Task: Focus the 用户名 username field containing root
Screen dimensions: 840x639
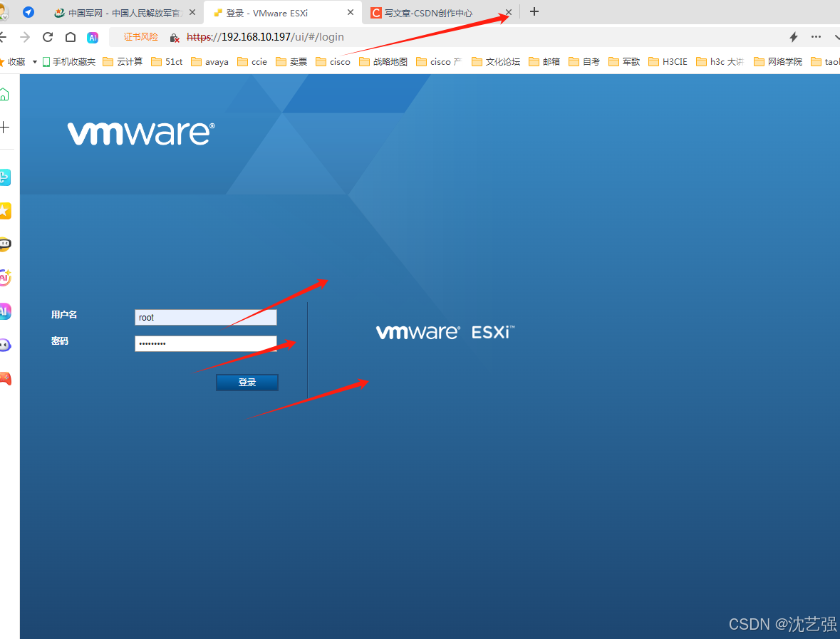Action: click(206, 317)
